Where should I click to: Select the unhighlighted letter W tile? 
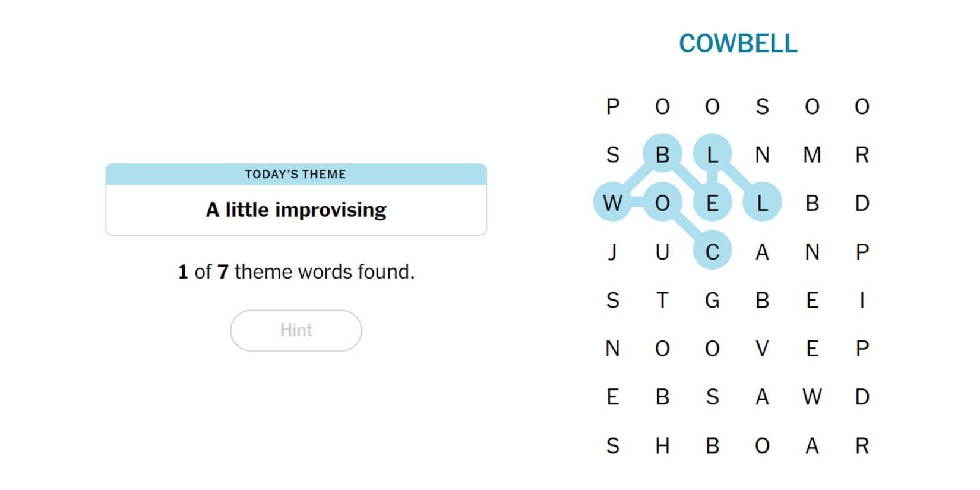[x=812, y=397]
